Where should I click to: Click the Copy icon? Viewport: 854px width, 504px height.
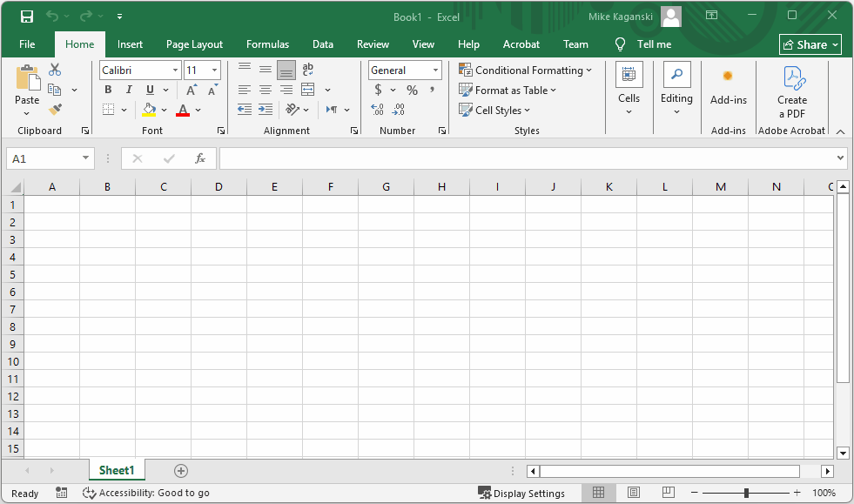[55, 90]
